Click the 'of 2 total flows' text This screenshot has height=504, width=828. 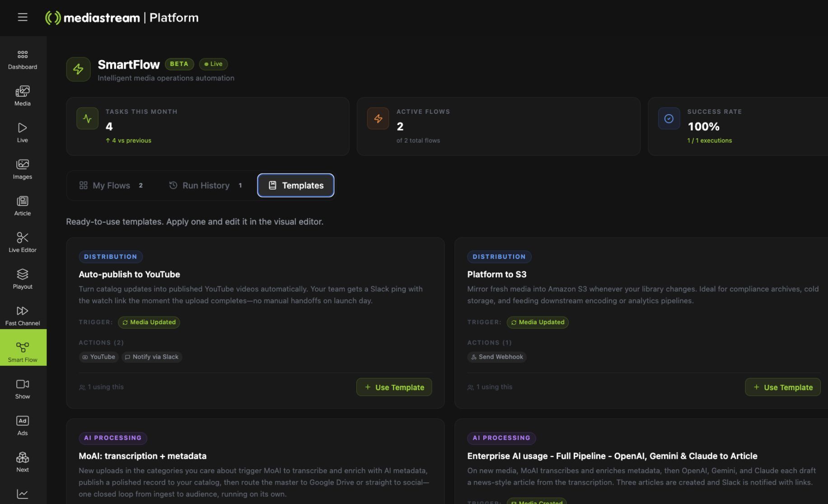point(418,140)
